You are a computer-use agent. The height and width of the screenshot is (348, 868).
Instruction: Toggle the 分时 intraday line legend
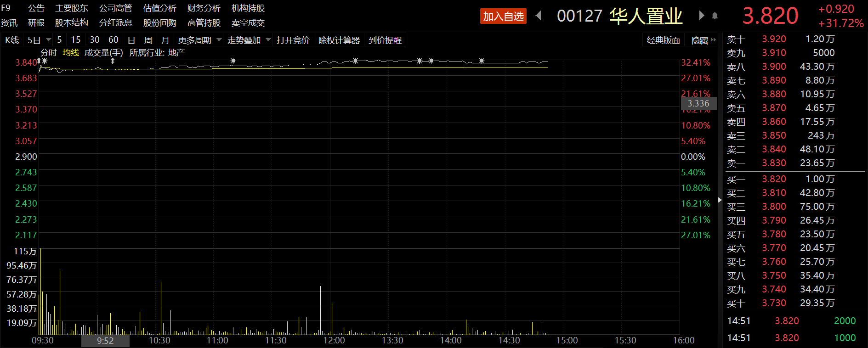point(48,53)
